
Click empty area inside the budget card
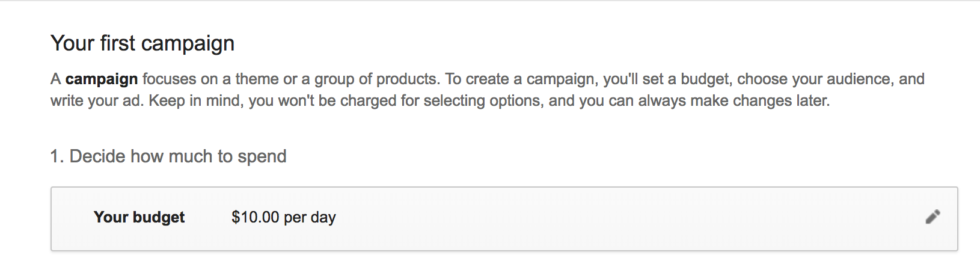(601, 218)
